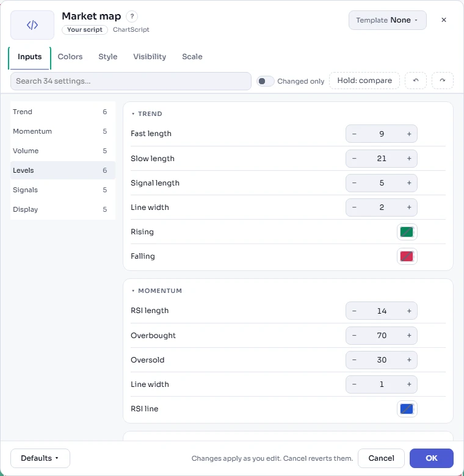The height and width of the screenshot is (476, 464).
Task: Select Signals category in sidebar
Action: tap(62, 190)
